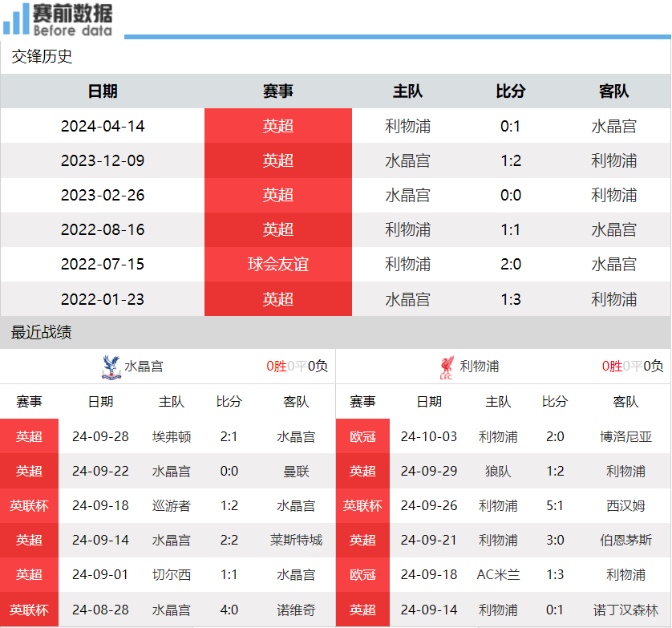
Task: Expand the 比分 column header
Action: [510, 91]
